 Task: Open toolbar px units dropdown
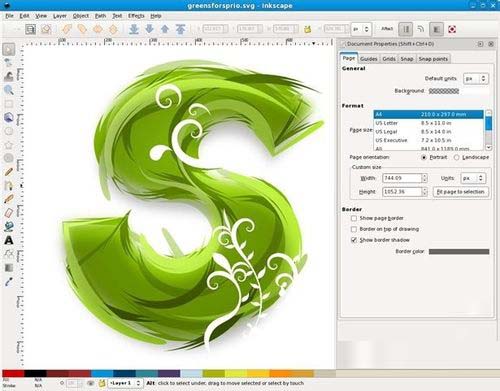point(361,29)
